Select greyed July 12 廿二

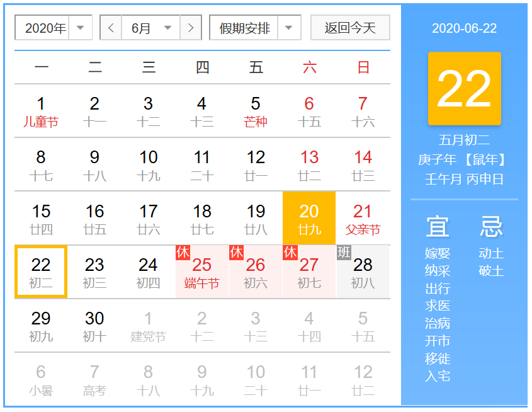(363, 379)
